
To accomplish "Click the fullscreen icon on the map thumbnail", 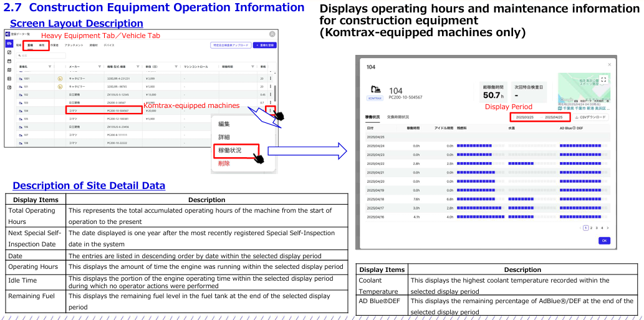I will 603,80.
